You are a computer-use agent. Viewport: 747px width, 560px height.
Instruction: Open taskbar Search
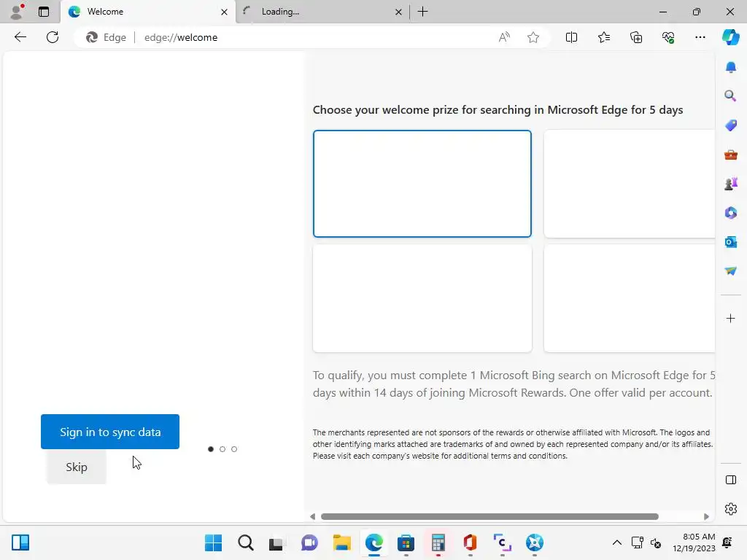click(x=245, y=542)
